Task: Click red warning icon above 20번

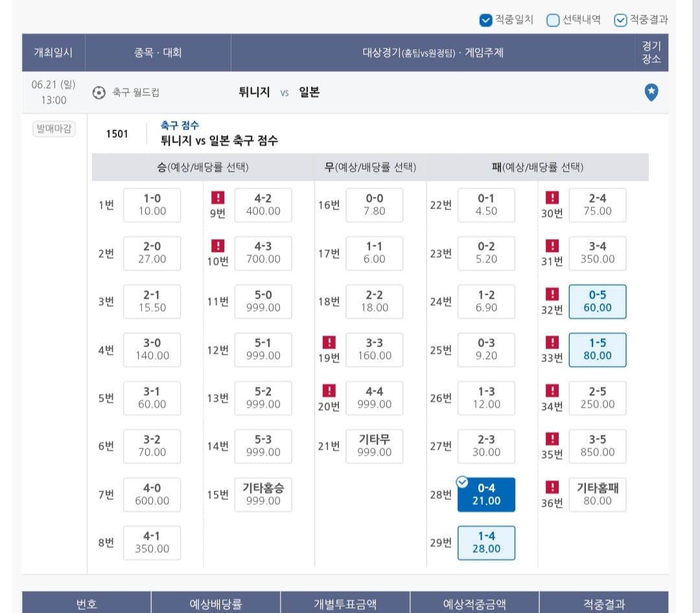Action: [329, 390]
